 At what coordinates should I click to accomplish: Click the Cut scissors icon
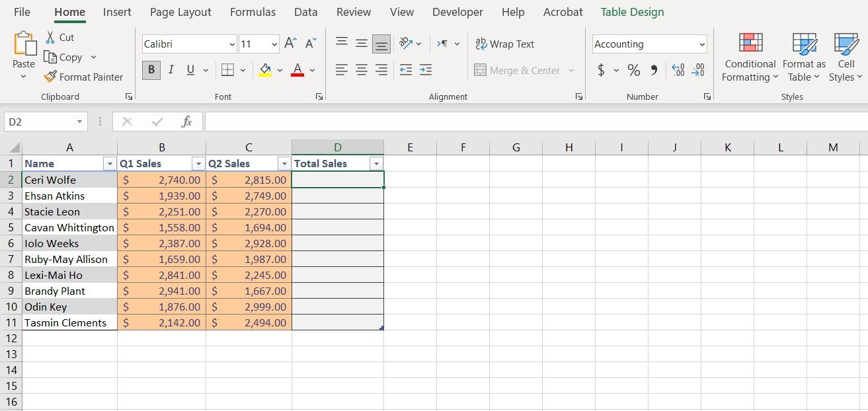(50, 38)
